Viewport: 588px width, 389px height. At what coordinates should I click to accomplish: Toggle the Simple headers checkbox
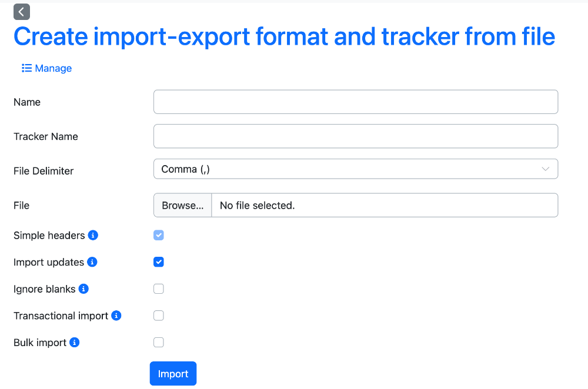pos(159,236)
